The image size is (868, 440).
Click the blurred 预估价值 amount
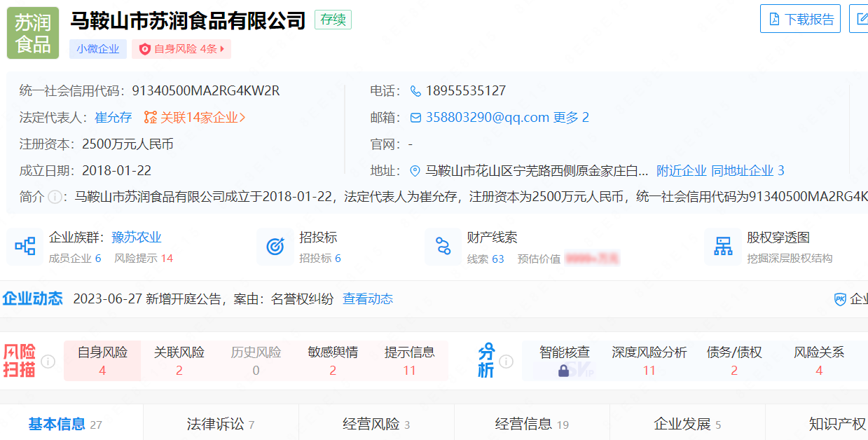592,259
